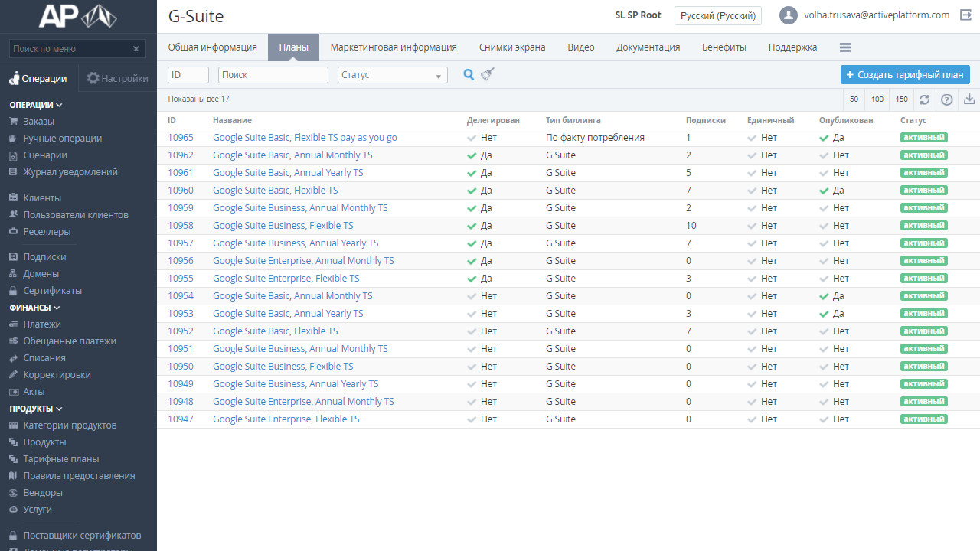The width and height of the screenshot is (980, 551).
Task: Open the language selector Русский (Русский)
Action: pyautogui.click(x=718, y=15)
